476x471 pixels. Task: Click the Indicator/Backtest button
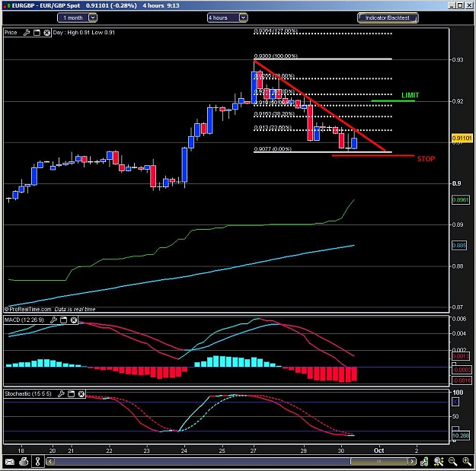pos(388,18)
